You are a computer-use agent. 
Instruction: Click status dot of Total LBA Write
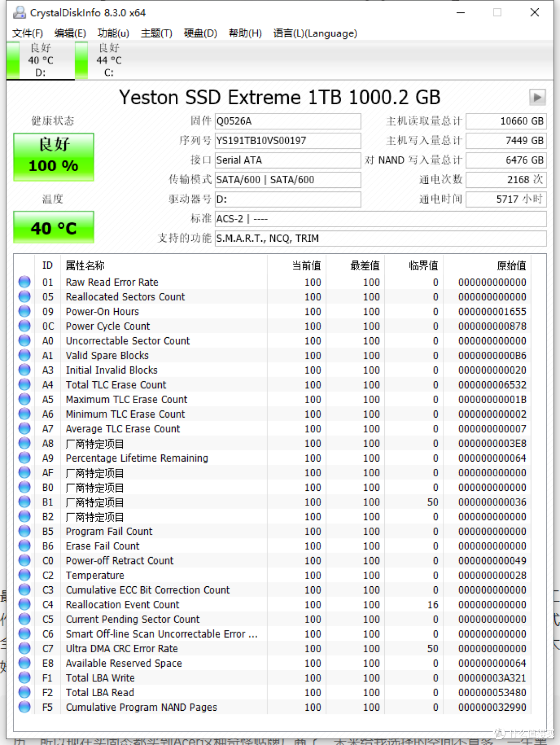click(x=24, y=678)
